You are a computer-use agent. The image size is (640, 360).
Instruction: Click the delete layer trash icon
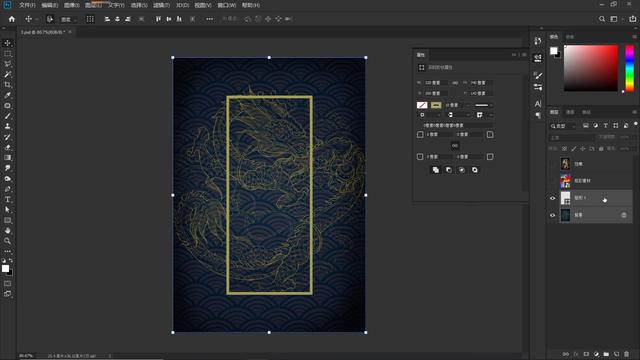coord(627,354)
